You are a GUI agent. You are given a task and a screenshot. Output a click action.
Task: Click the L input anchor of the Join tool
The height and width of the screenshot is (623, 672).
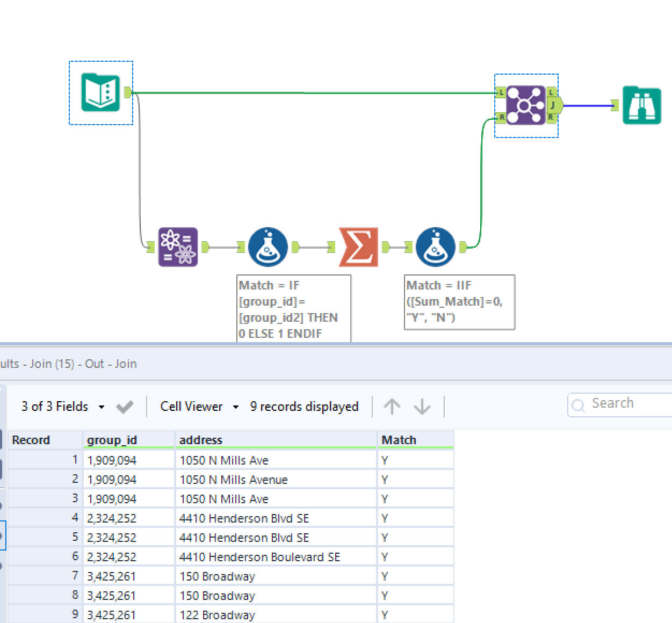click(500, 92)
